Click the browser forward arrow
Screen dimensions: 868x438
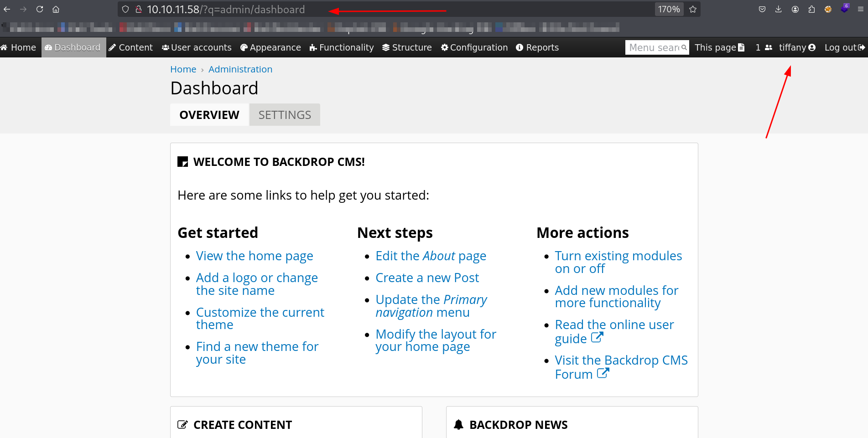(23, 9)
